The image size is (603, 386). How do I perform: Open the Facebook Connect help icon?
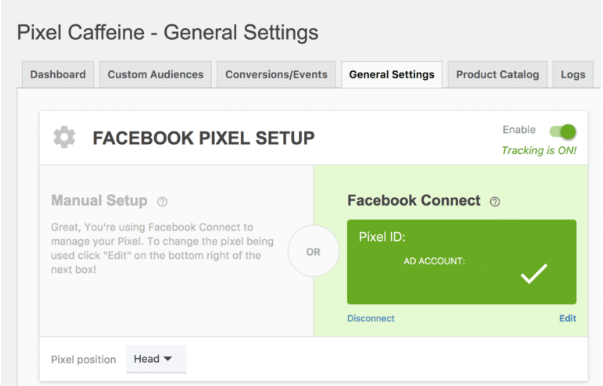click(x=495, y=201)
